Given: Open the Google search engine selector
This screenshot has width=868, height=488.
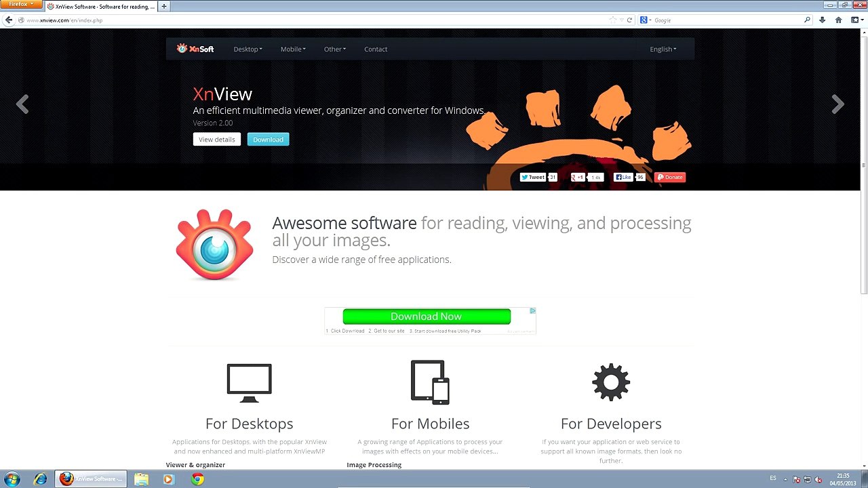Looking at the screenshot, I should [x=645, y=20].
